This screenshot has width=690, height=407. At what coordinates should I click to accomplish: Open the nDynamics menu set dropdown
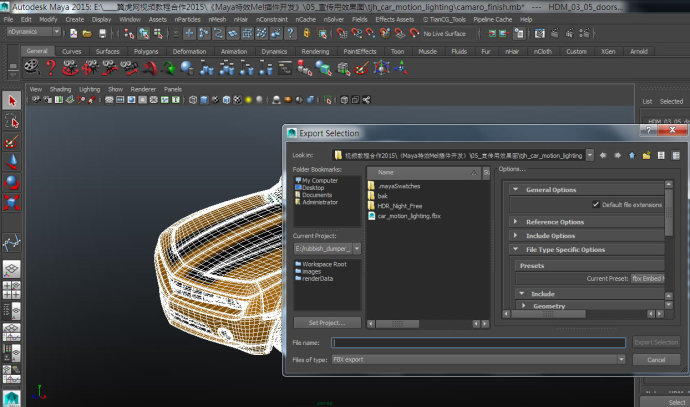click(56, 32)
